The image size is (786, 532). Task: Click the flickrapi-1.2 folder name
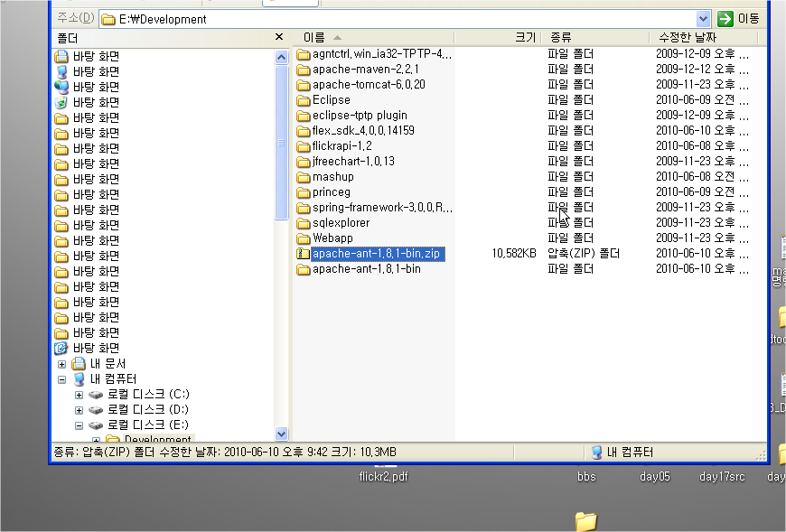click(x=342, y=146)
